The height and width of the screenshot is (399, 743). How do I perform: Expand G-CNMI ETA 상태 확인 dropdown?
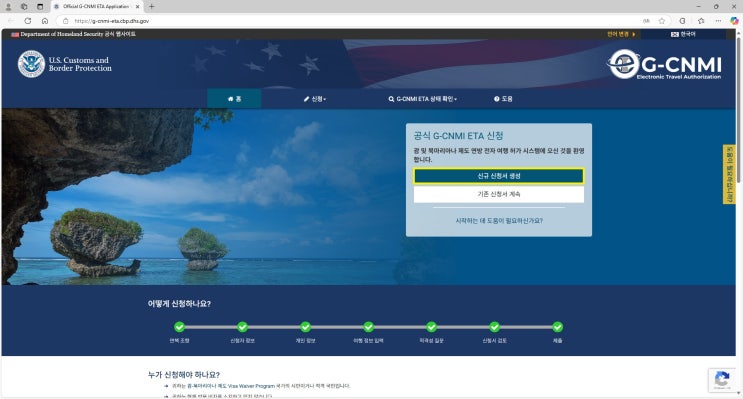pyautogui.click(x=423, y=99)
